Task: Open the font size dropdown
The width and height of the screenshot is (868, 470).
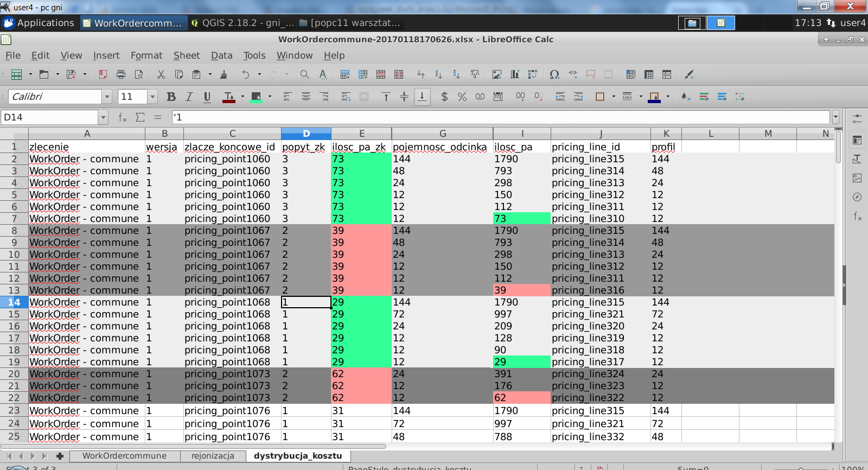Action: pos(152,97)
